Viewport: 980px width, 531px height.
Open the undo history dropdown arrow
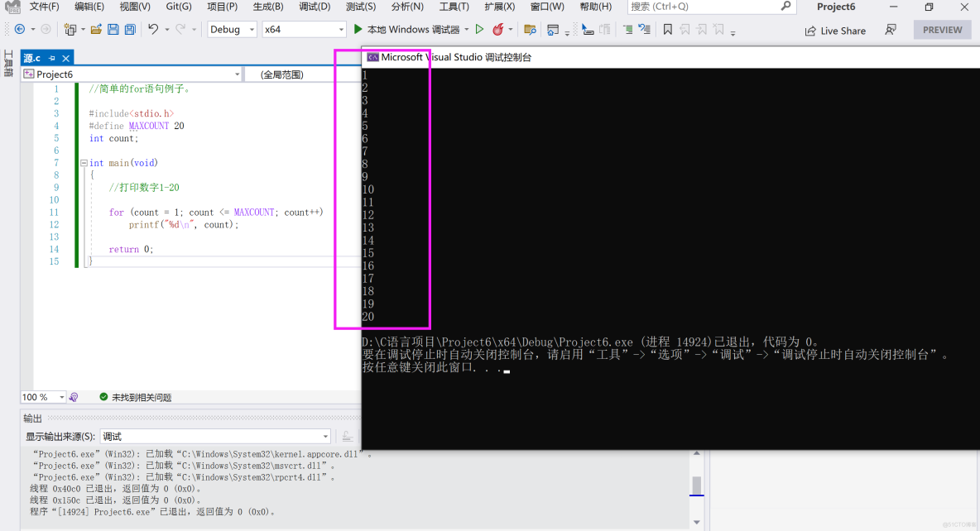coord(167,29)
